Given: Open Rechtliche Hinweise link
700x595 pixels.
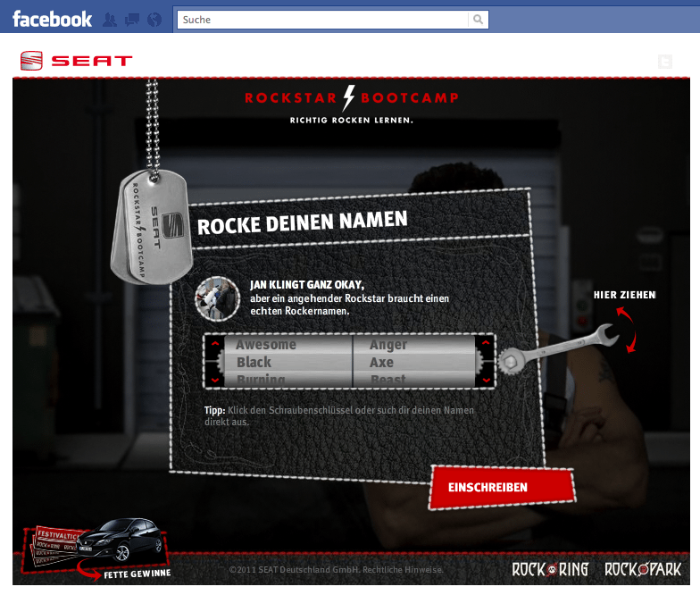Looking at the screenshot, I should 403,570.
